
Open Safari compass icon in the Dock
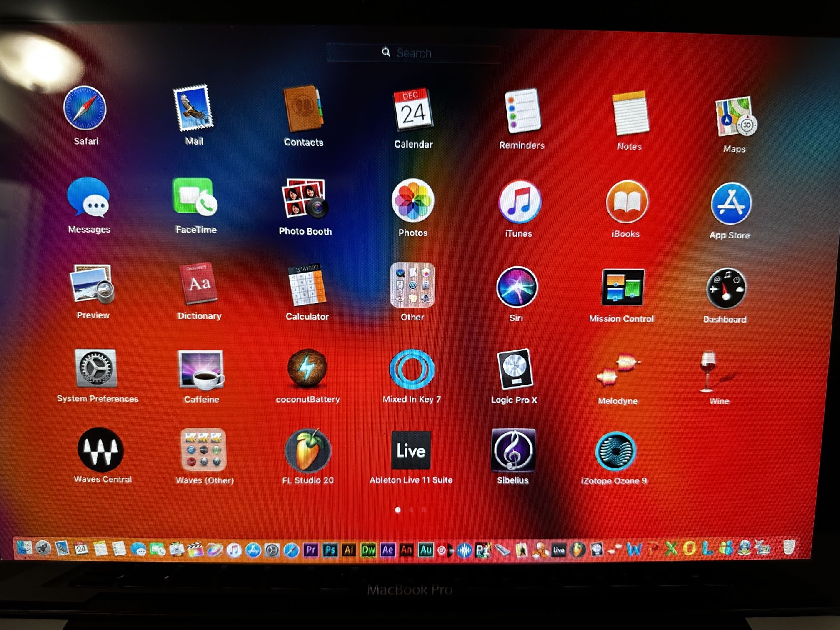tap(291, 550)
